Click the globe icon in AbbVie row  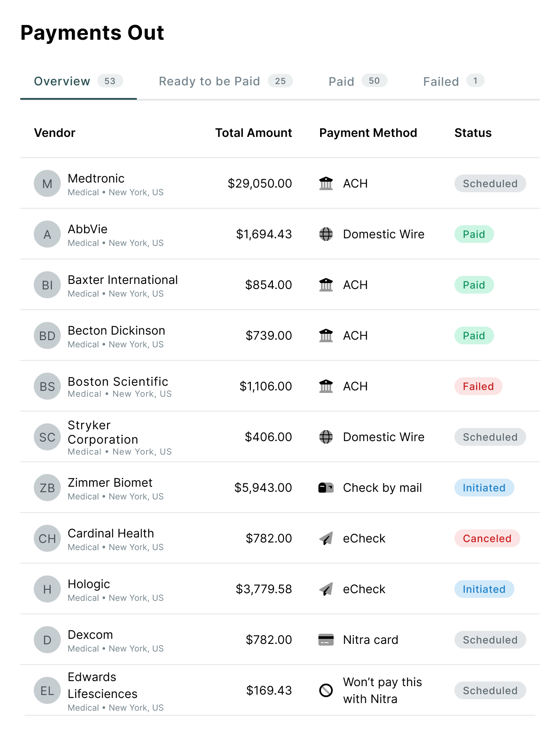tap(326, 234)
